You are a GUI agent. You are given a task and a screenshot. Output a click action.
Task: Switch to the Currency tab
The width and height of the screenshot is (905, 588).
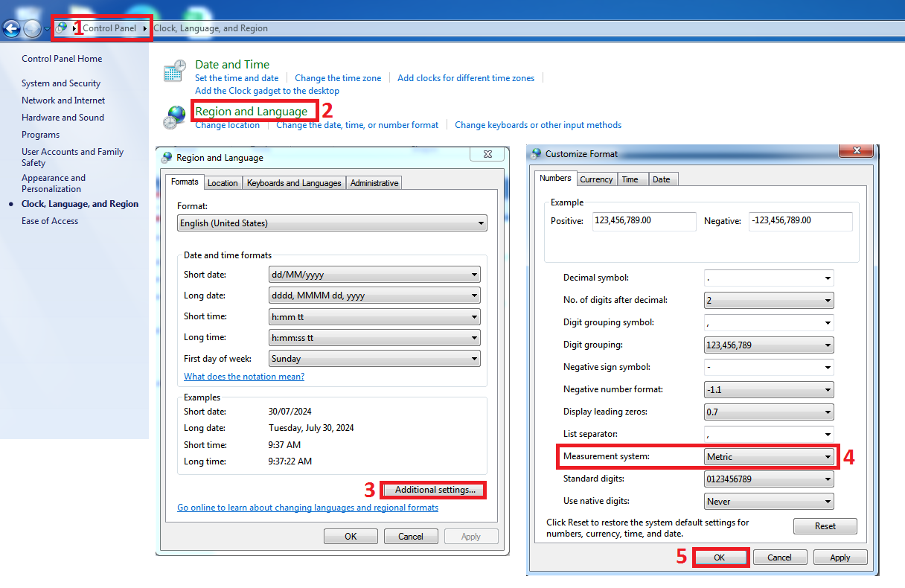pos(596,179)
